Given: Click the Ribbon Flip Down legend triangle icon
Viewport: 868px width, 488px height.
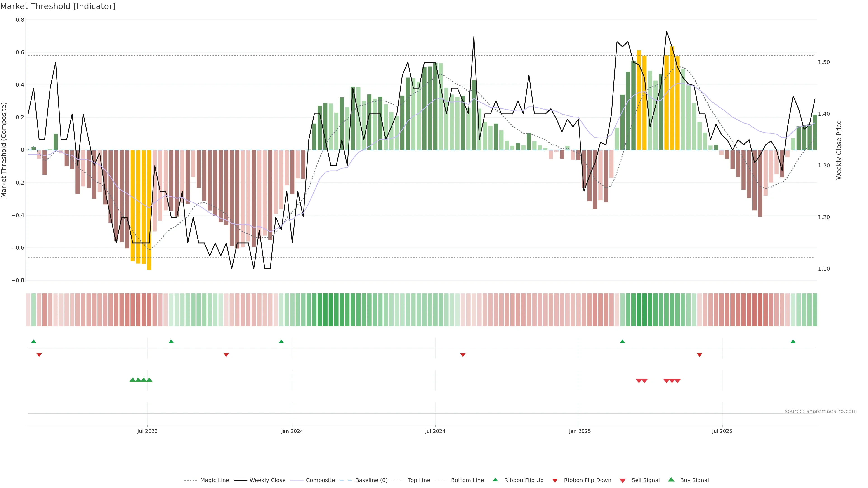Looking at the screenshot, I should pos(555,481).
